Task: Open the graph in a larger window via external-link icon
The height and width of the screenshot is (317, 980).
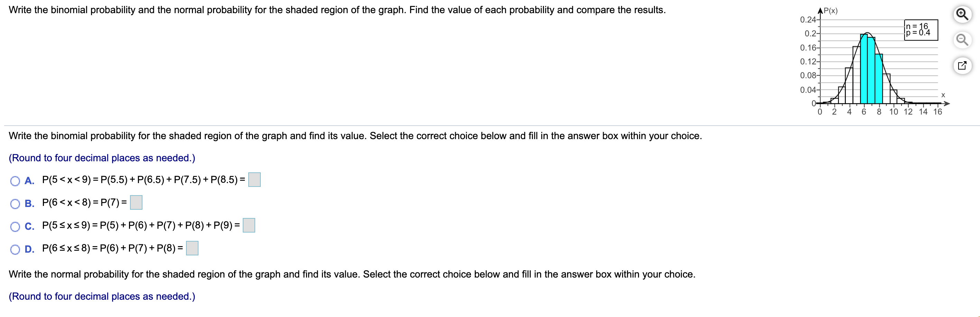Action: (x=962, y=65)
